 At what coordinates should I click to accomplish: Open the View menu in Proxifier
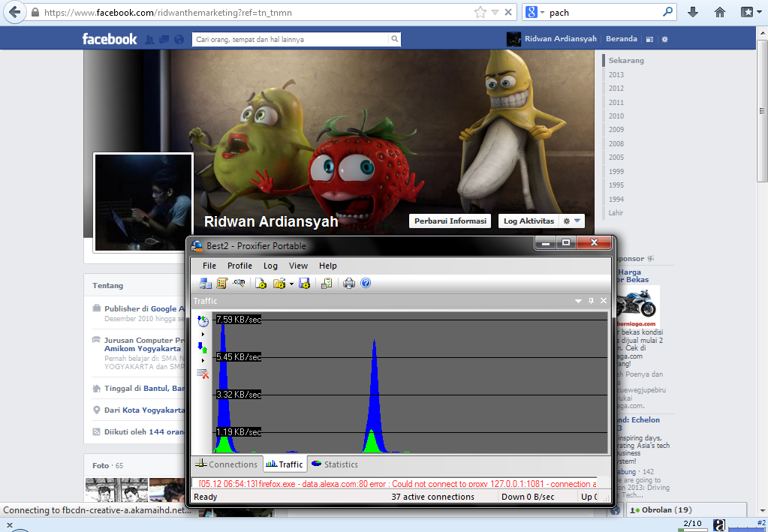pos(298,266)
